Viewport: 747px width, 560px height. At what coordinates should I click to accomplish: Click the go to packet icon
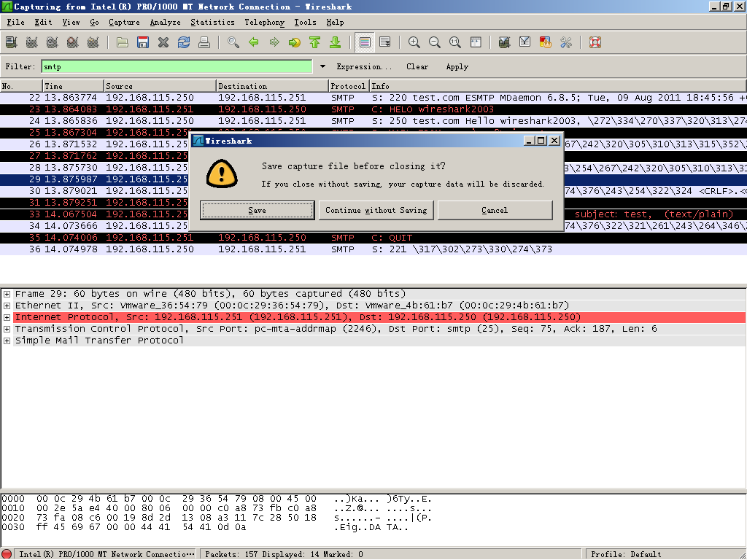(295, 42)
